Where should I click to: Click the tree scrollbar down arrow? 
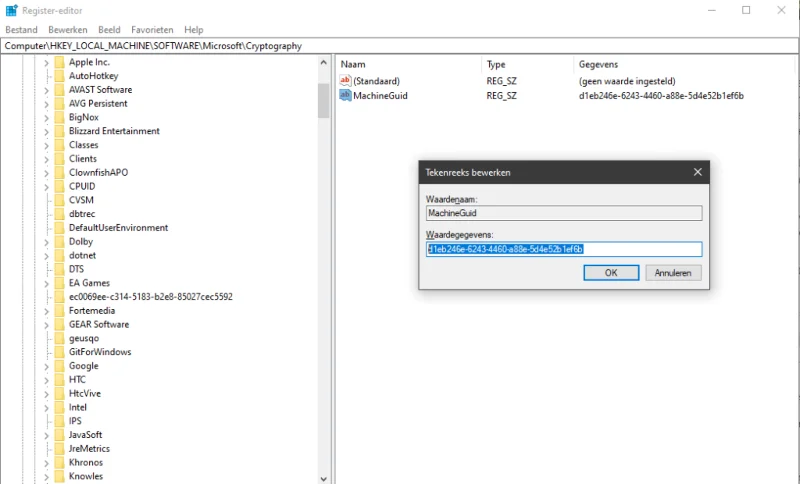coord(323,478)
